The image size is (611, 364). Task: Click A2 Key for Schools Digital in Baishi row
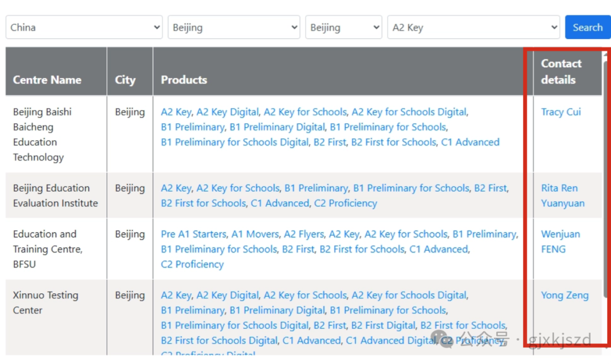click(x=409, y=112)
